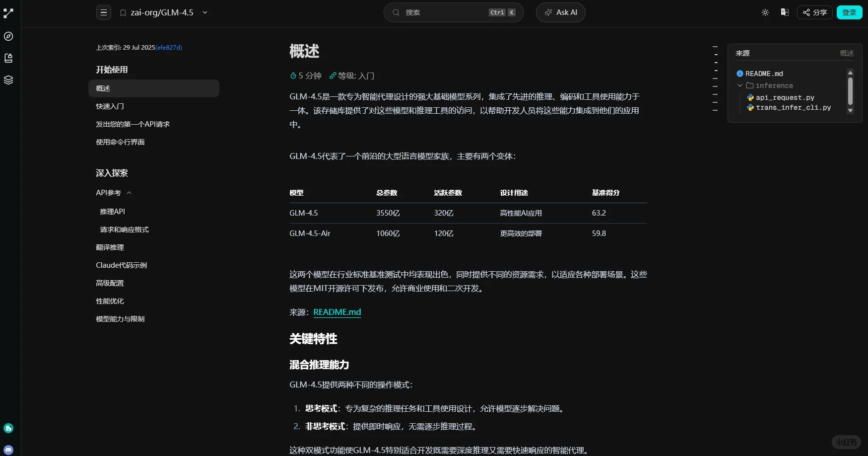Click the Python icon next to api_request.py
868x456 pixels.
pyautogui.click(x=749, y=97)
